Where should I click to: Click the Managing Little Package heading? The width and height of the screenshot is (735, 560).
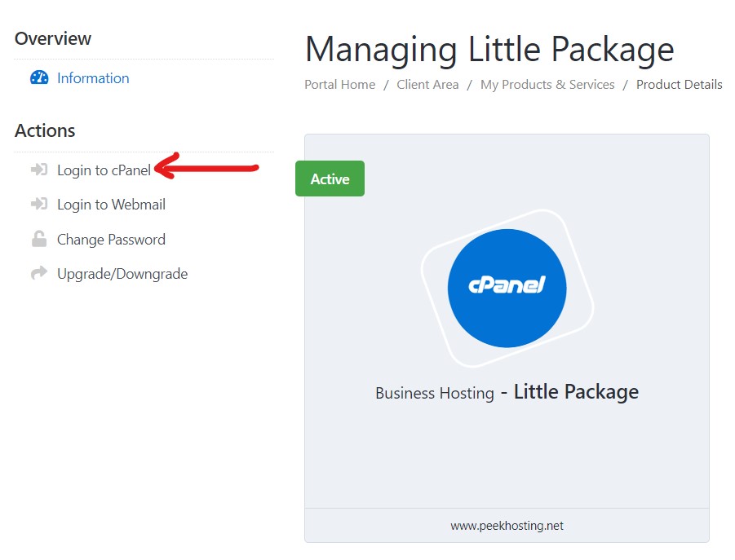click(x=489, y=50)
